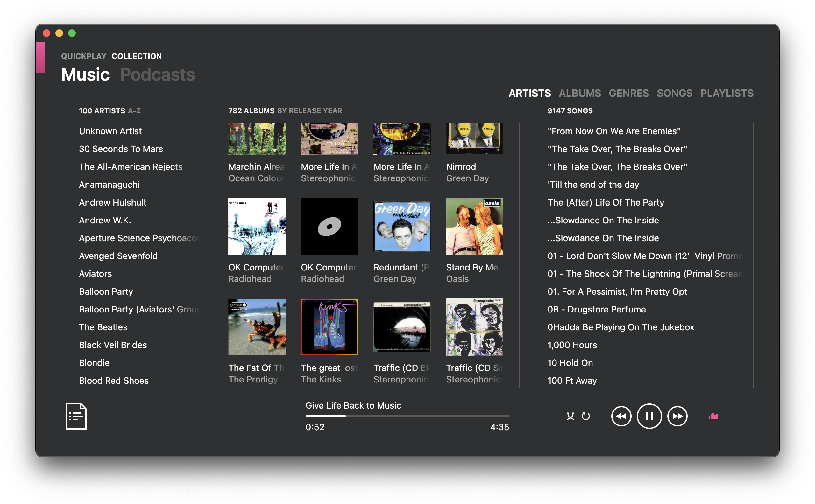Select artist Anamanaguchi
The image size is (815, 504).
pos(110,185)
